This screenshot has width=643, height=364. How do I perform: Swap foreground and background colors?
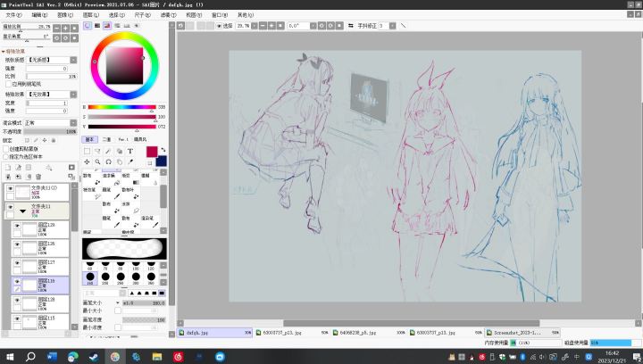pyautogui.click(x=163, y=150)
